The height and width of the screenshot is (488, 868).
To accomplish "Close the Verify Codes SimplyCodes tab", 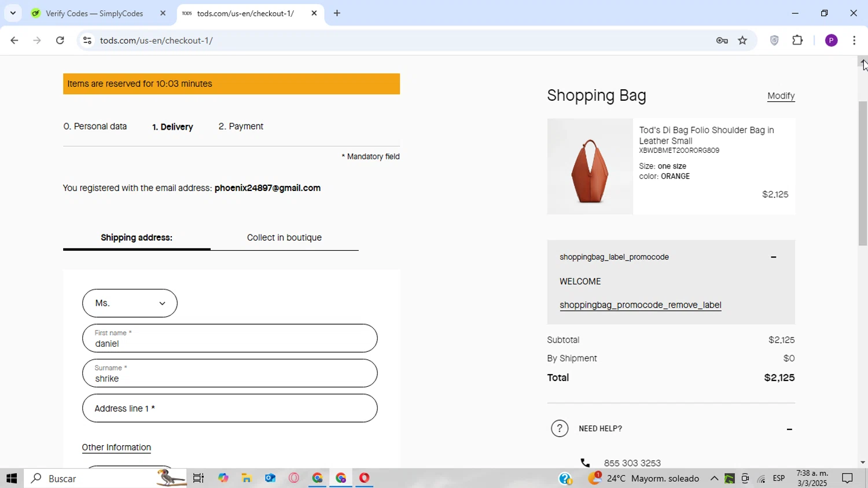I will pyautogui.click(x=163, y=13).
